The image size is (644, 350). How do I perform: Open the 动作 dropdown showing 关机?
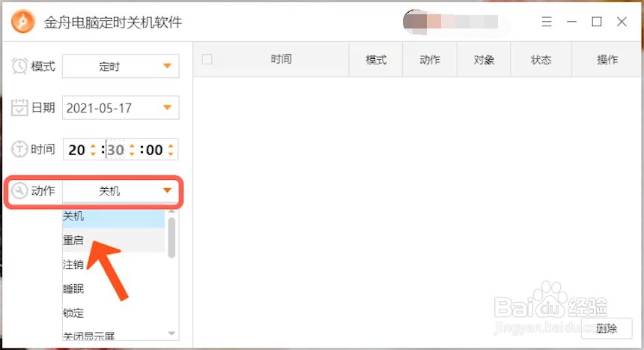[121, 191]
